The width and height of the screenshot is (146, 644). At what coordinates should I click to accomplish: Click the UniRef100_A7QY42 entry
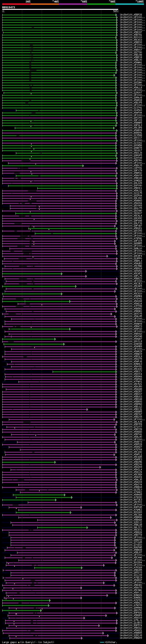[131, 299]
